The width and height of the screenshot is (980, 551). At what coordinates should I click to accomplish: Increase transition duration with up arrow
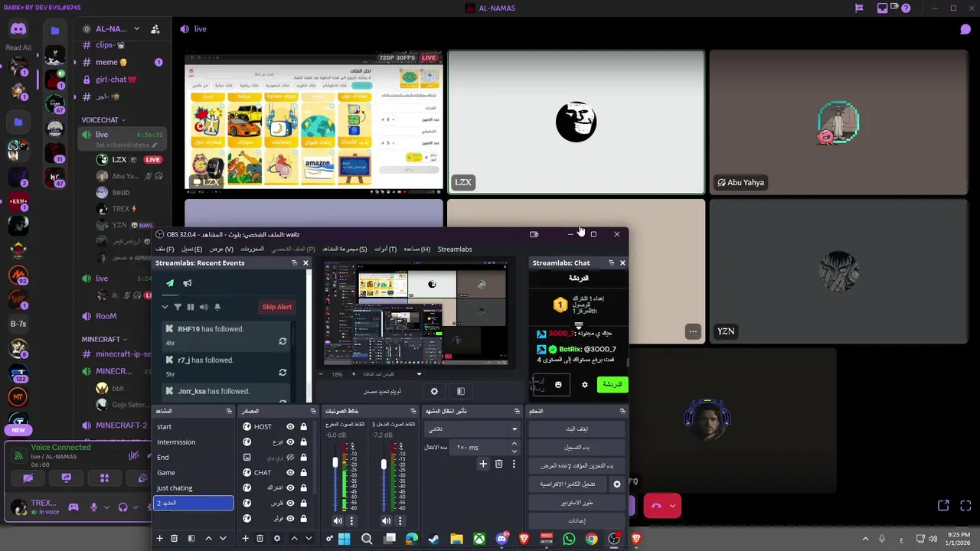514,444
